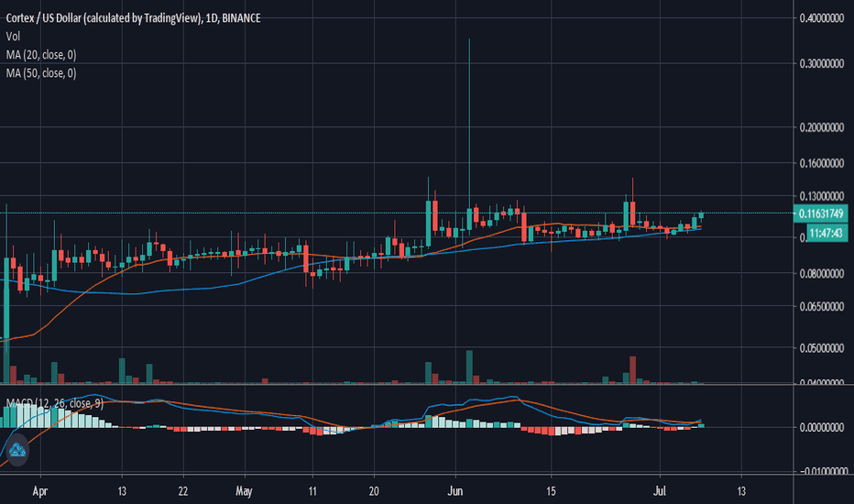Click the 0.16000000 price axis label
This screenshot has height=504, width=854.
click(x=821, y=163)
